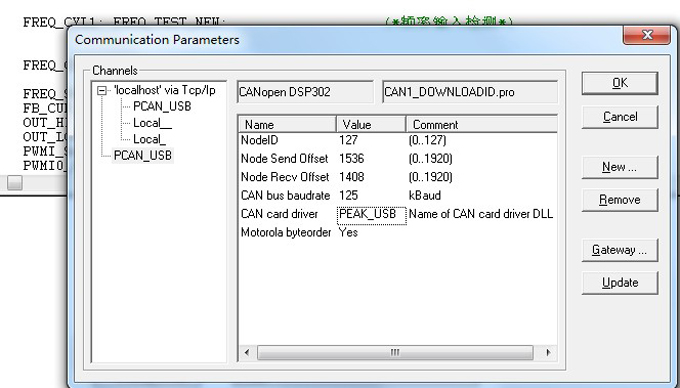Open Gateway settings
Screen dimensions: 680x388
coord(620,250)
